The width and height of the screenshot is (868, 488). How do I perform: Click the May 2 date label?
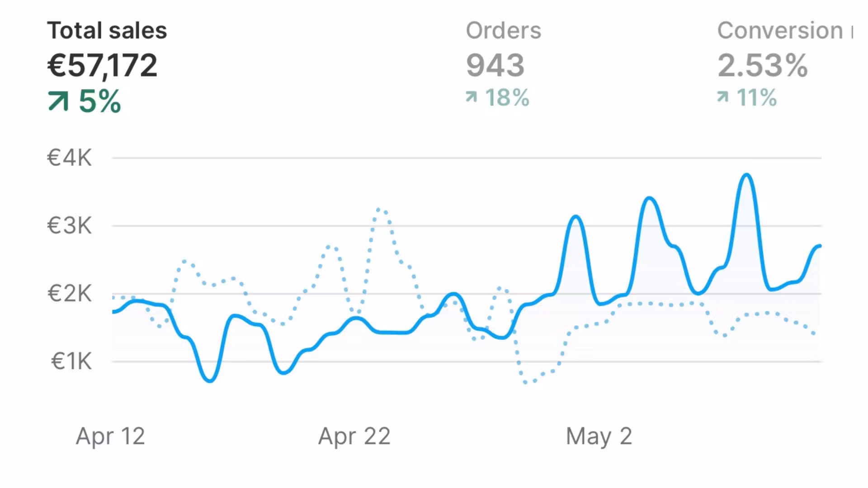(599, 436)
